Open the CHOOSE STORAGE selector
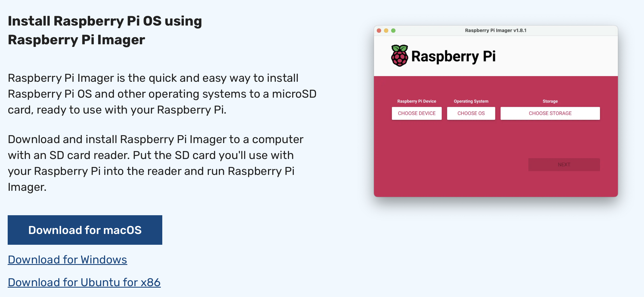This screenshot has width=644, height=297. tap(550, 113)
